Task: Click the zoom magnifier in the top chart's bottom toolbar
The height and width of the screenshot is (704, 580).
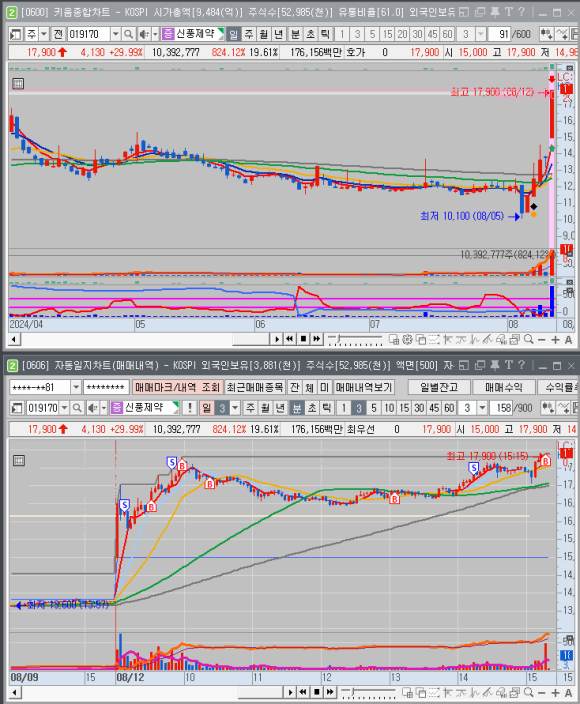Action: [x=528, y=339]
